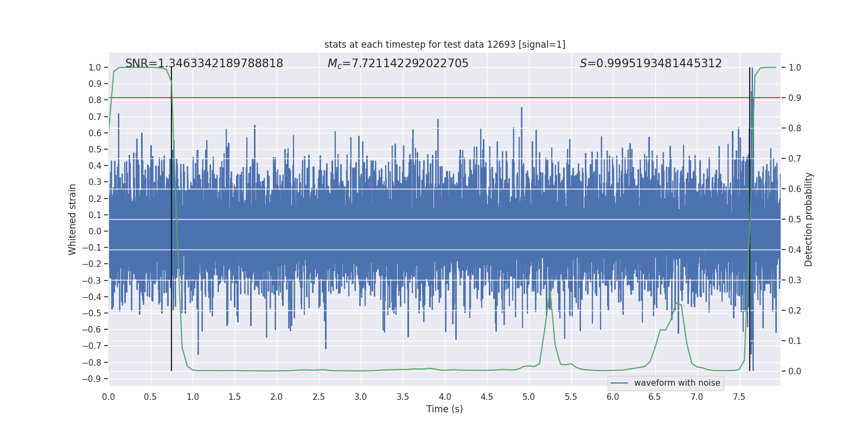Click the 'Detection probability' right axis label
The image size is (868, 434).
809,219
